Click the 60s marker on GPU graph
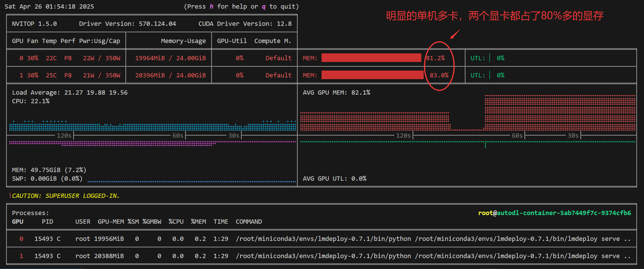644x269 pixels. click(x=517, y=135)
